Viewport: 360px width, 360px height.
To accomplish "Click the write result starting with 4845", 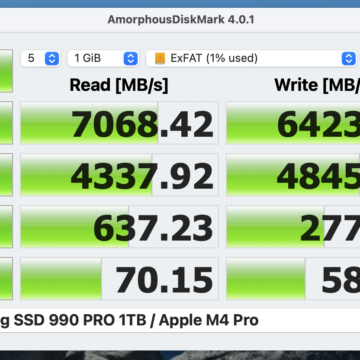I will (x=293, y=175).
